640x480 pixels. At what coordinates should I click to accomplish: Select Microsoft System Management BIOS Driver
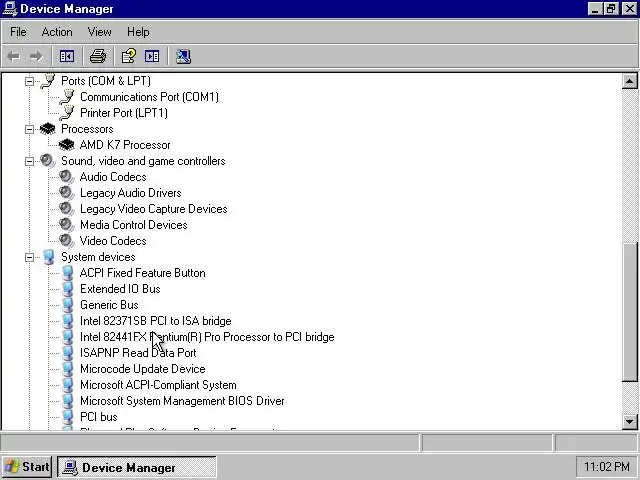pyautogui.click(x=182, y=401)
